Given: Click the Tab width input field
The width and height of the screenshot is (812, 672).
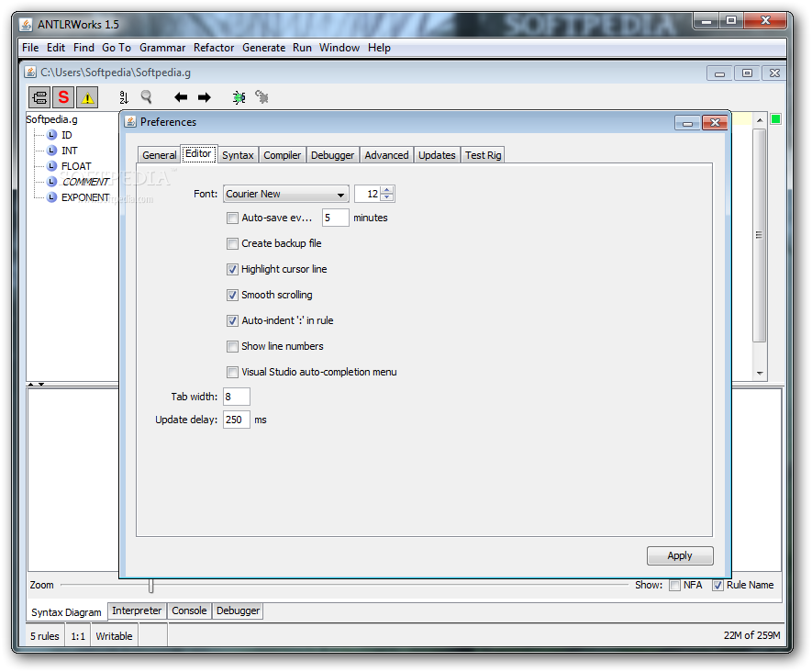Looking at the screenshot, I should pos(237,397).
